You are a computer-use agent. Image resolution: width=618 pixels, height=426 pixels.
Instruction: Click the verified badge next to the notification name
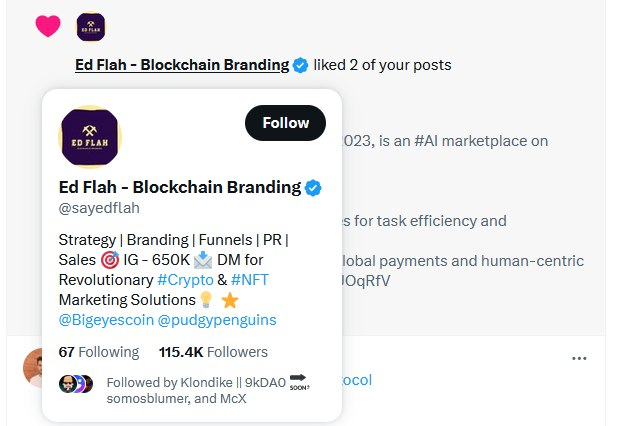tap(300, 65)
